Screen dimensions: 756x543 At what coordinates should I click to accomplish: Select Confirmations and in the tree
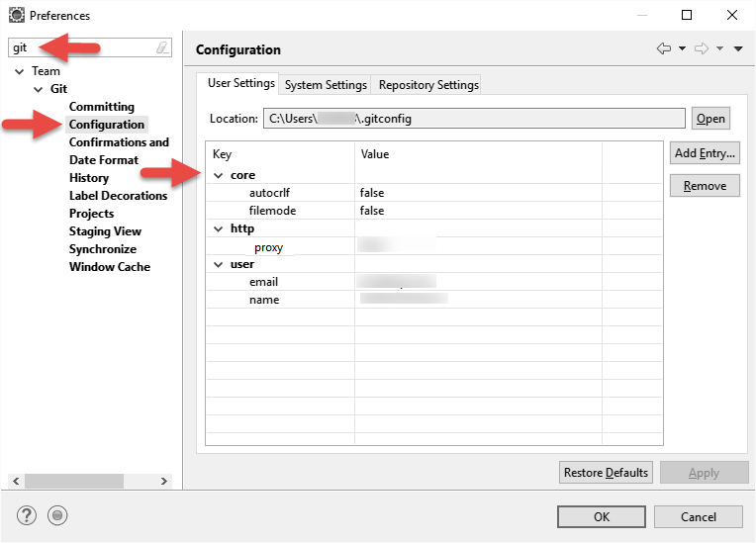[x=119, y=142]
